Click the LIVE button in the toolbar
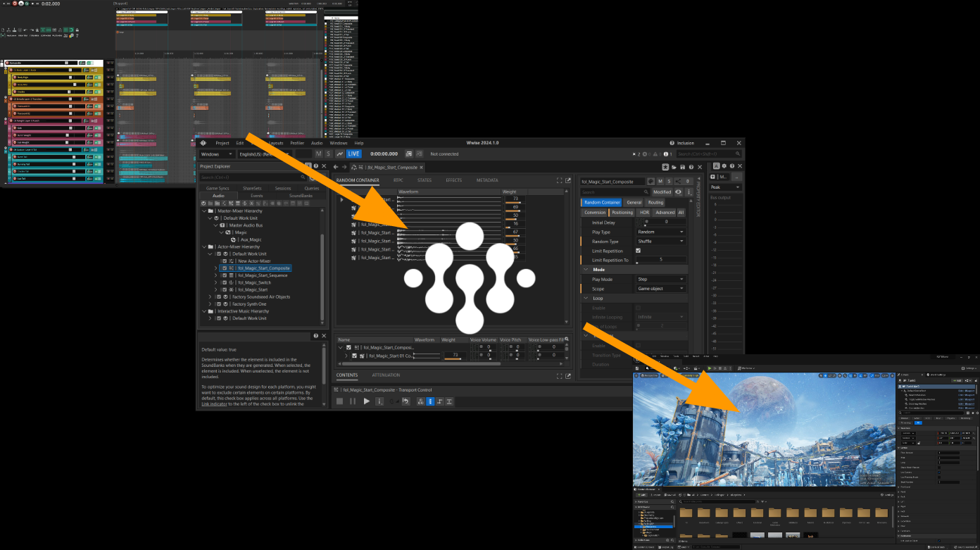Image resolution: width=980 pixels, height=550 pixels. 353,154
